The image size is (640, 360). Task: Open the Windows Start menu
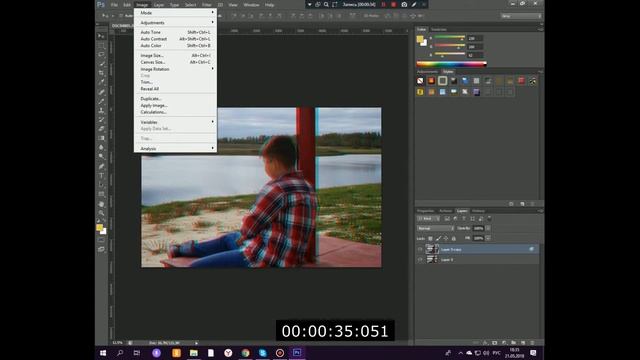click(x=103, y=353)
